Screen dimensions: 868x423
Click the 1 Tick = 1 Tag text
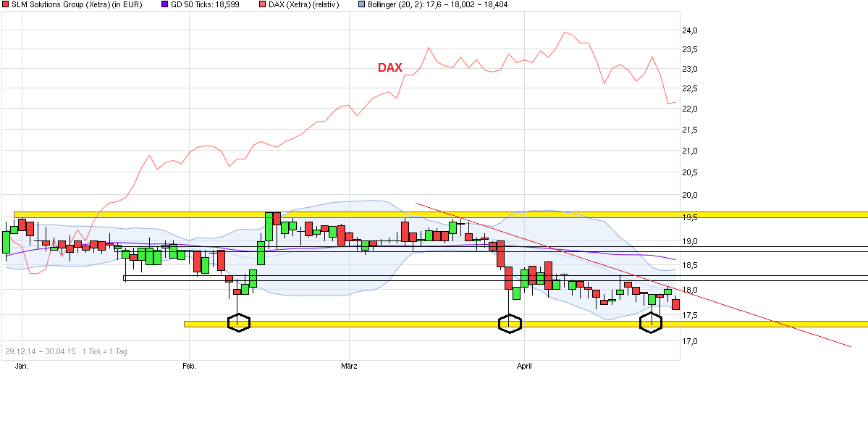point(105,351)
